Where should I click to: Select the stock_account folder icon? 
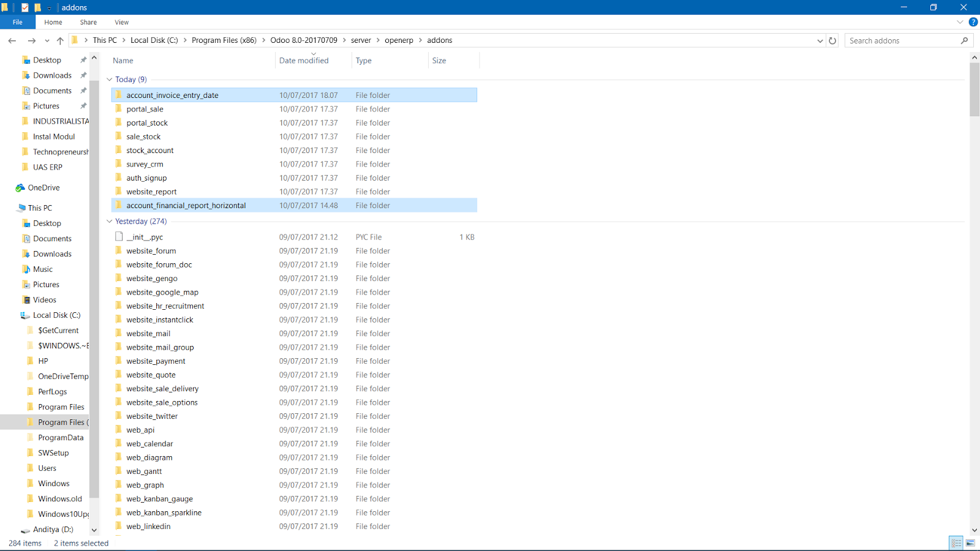[119, 150]
